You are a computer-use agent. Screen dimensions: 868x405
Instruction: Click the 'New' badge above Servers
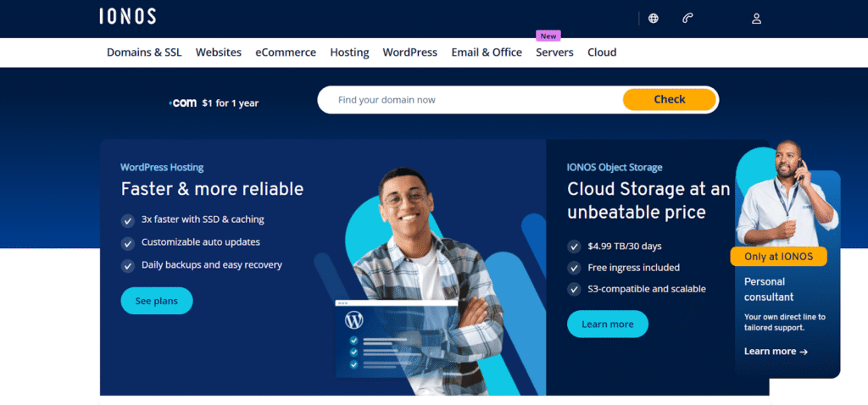[x=548, y=36]
